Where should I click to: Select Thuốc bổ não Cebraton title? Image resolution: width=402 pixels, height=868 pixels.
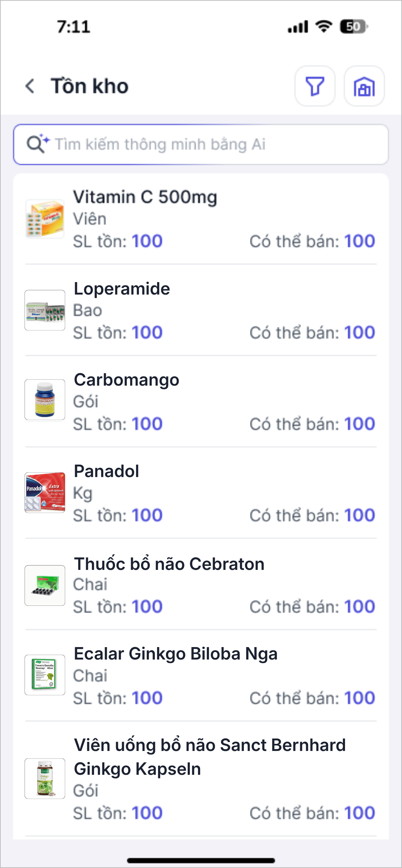(169, 564)
